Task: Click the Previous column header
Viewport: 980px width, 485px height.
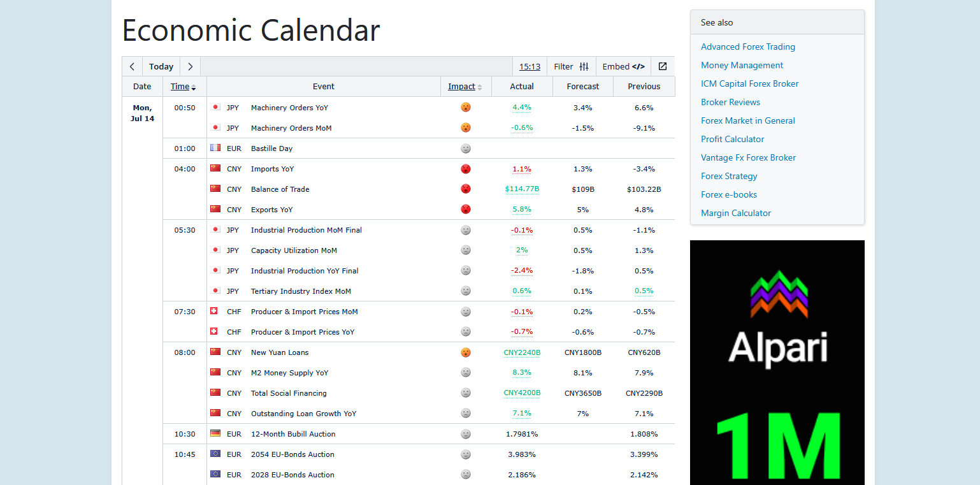Action: click(x=644, y=87)
